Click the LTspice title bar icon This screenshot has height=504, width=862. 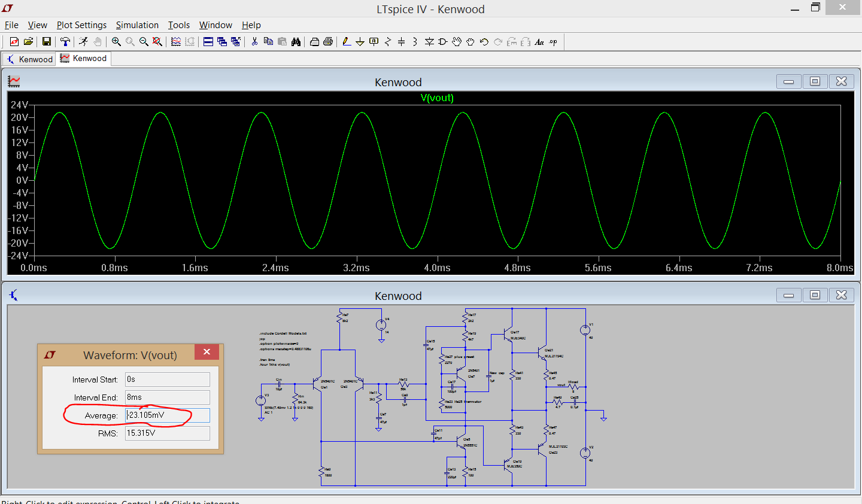pyautogui.click(x=8, y=8)
